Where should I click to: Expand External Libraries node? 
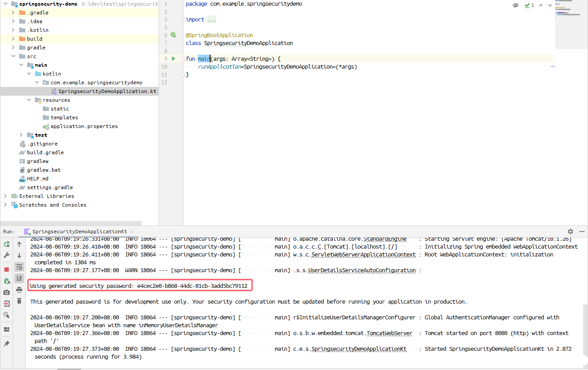[x=5, y=196]
